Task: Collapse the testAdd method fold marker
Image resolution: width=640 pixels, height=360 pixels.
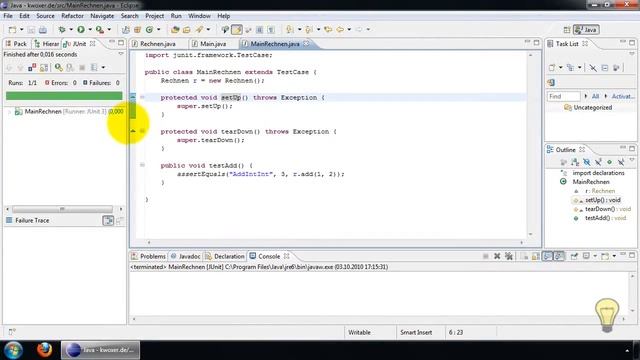Action: click(x=142, y=165)
